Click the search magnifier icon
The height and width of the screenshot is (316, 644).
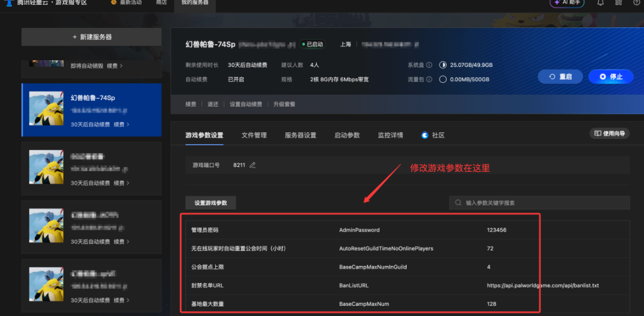(458, 203)
